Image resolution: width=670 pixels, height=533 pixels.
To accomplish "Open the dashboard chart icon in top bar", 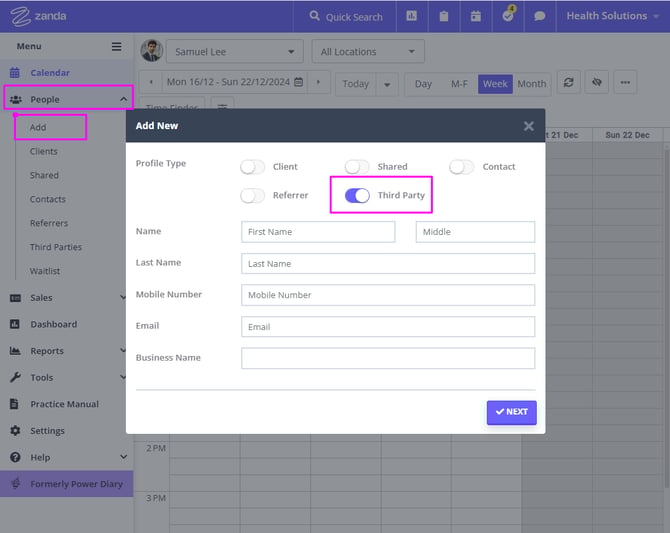I will pos(411,16).
